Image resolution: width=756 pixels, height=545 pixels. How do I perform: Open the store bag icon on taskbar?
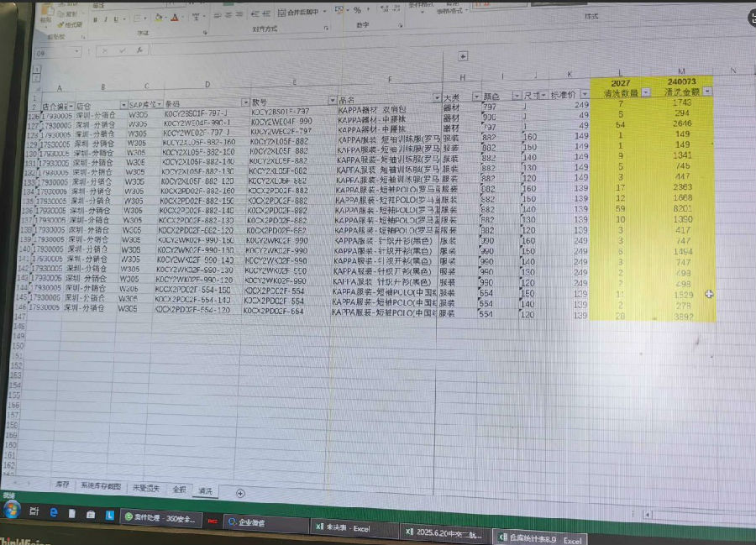click(91, 515)
